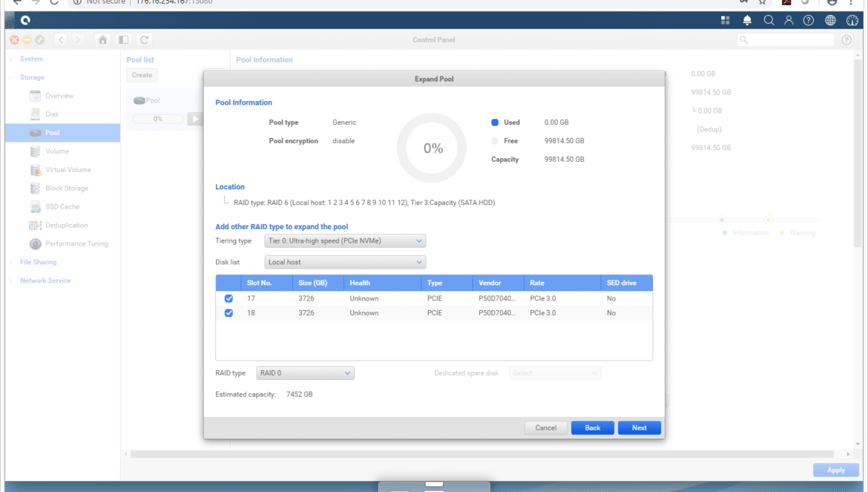The width and height of the screenshot is (868, 492).
Task: Click Back in Expand Pool dialog
Action: click(592, 427)
